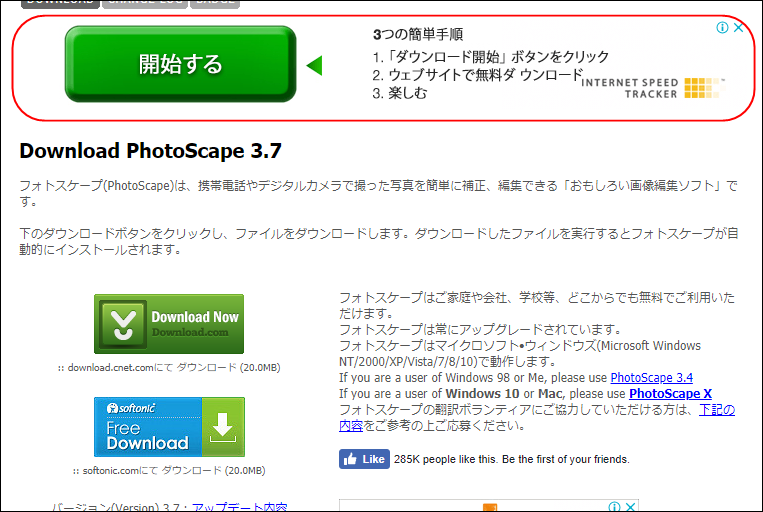Image resolution: width=763 pixels, height=512 pixels.
Task: Click the softonic.com caption text
Action: point(169,471)
